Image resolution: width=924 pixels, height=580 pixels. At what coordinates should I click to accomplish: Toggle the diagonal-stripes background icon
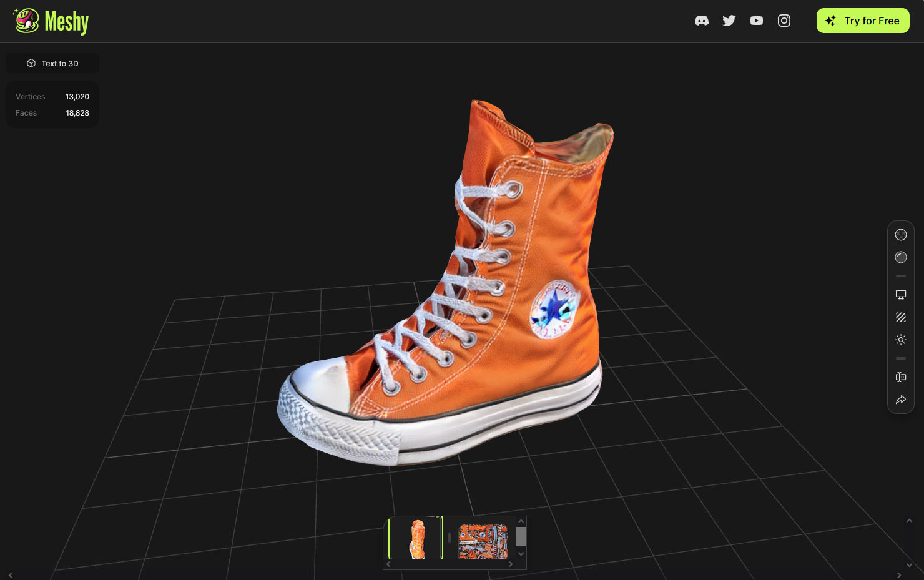pyautogui.click(x=900, y=317)
